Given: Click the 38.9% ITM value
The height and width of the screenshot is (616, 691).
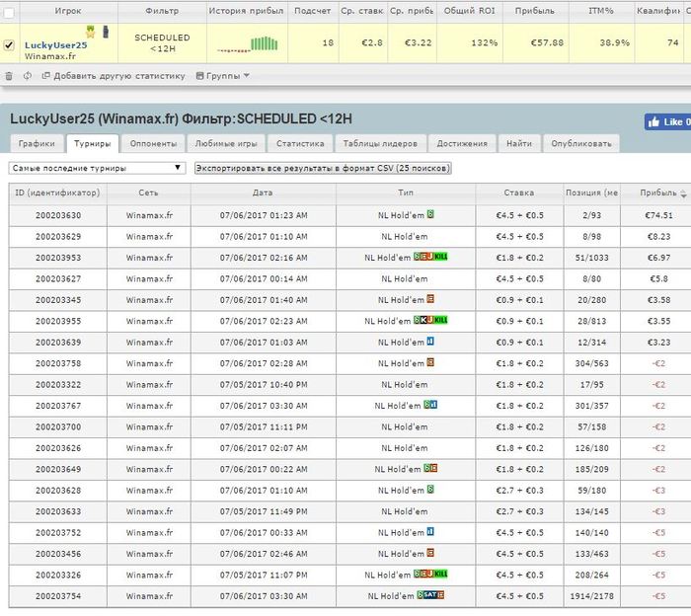Looking at the screenshot, I should (614, 42).
